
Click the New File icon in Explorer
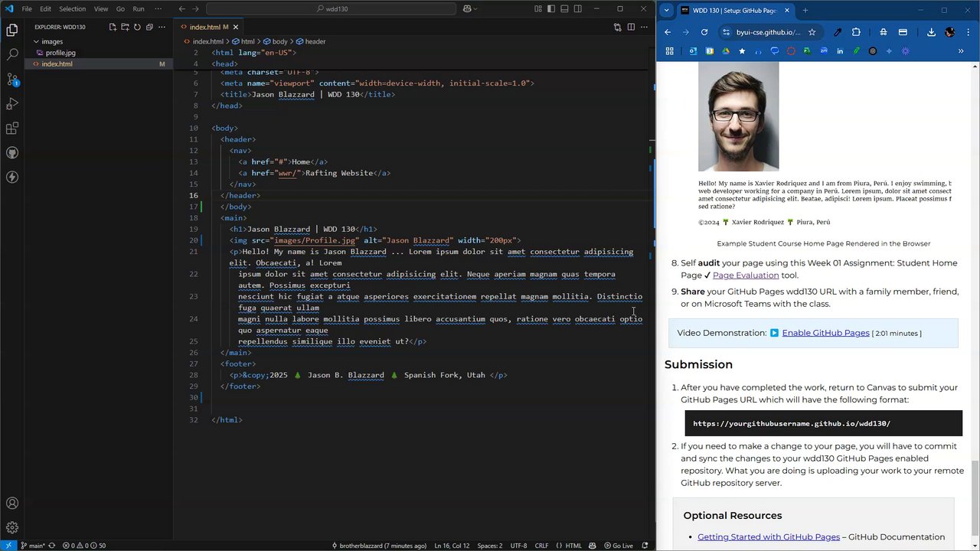tap(113, 27)
